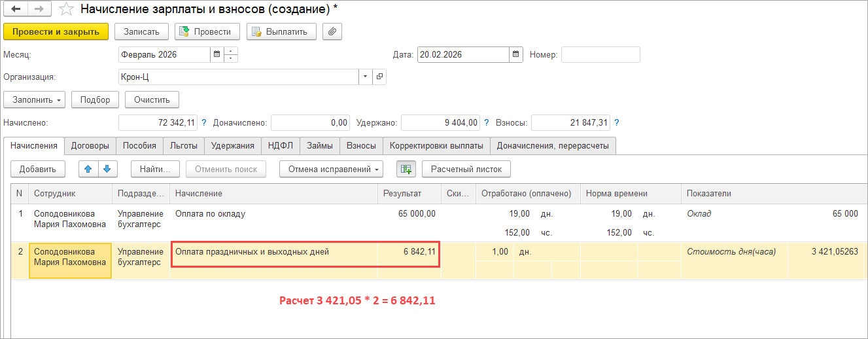Image resolution: width=868 pixels, height=339 pixels.
Task: Move selected row down with arrow
Action: pos(107,169)
